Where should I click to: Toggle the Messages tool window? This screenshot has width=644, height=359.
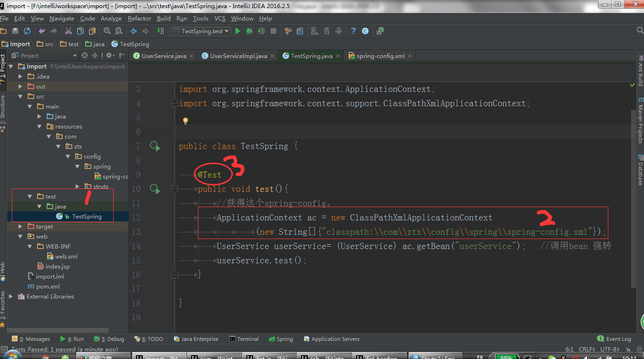31,339
